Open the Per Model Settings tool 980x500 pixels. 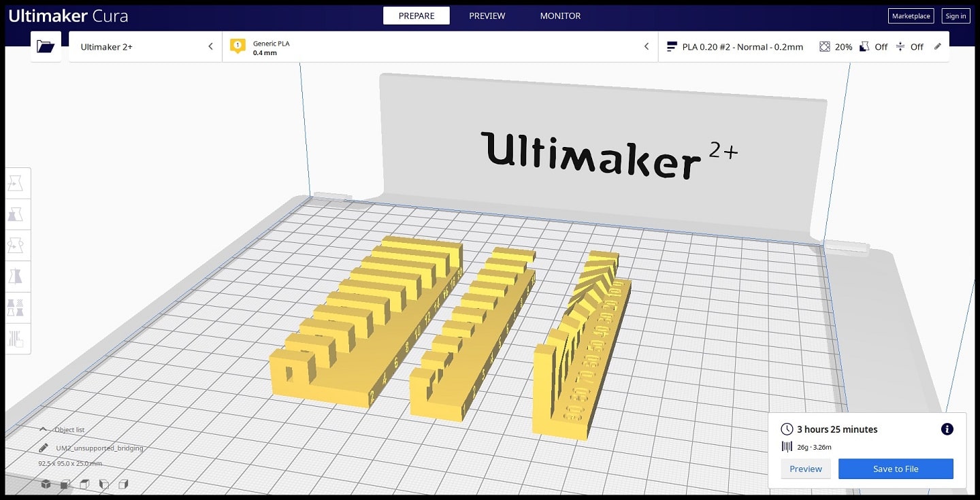pyautogui.click(x=16, y=307)
